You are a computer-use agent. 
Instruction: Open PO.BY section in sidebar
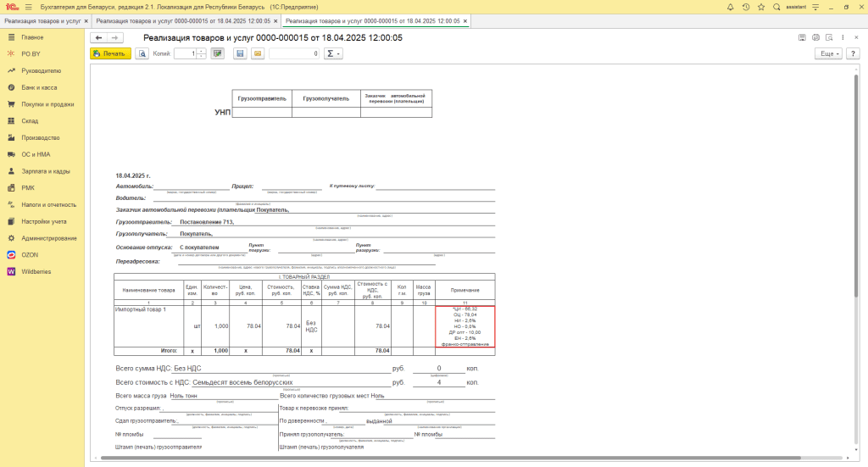31,53
